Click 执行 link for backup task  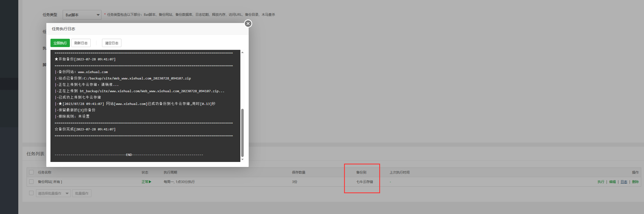click(601, 182)
